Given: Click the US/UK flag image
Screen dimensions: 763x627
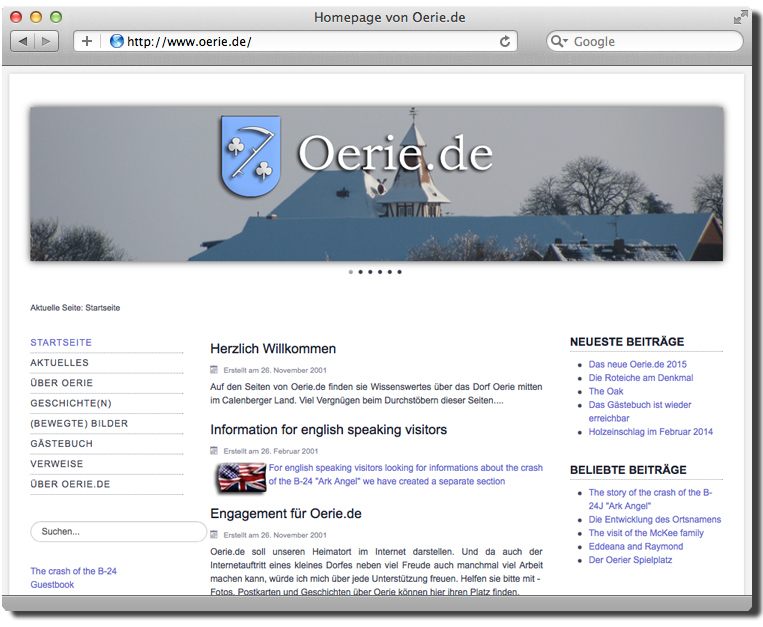Looking at the screenshot, I should [241, 478].
